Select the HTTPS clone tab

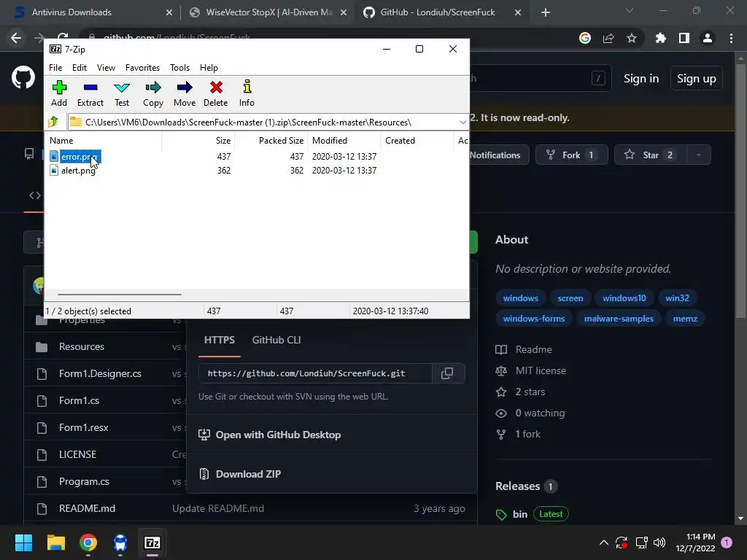[x=219, y=340]
